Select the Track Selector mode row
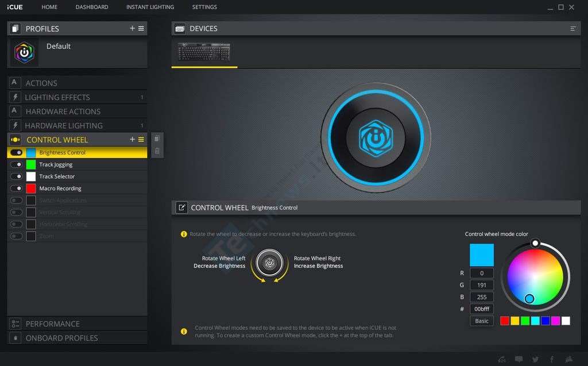This screenshot has height=366, width=588. point(78,176)
